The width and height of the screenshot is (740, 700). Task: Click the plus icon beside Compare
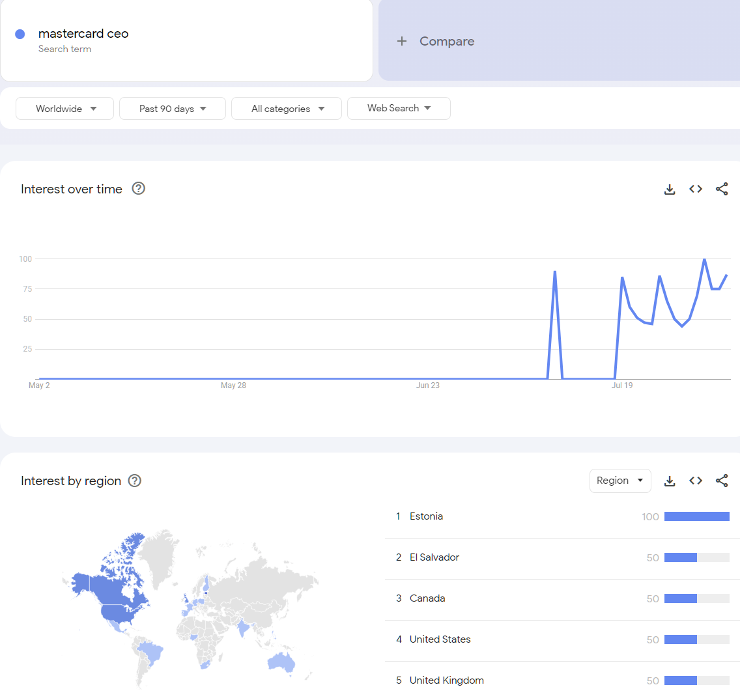pos(402,42)
